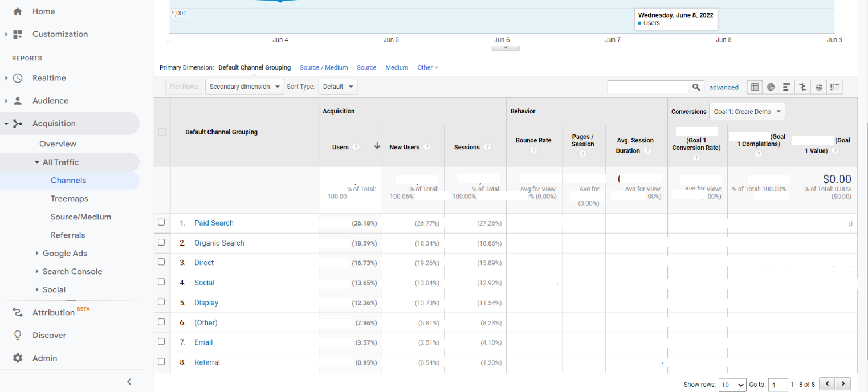Click the table search input field
The image size is (868, 392).
[648, 87]
